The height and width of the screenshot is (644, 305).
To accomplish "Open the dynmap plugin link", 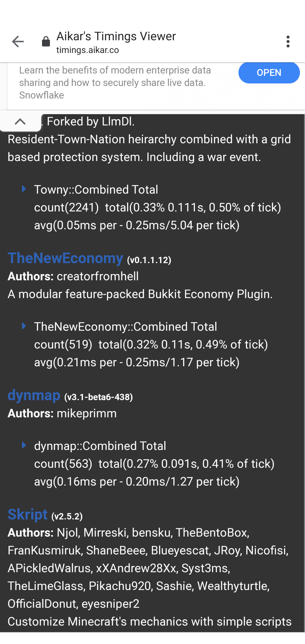I will pyautogui.click(x=33, y=395).
